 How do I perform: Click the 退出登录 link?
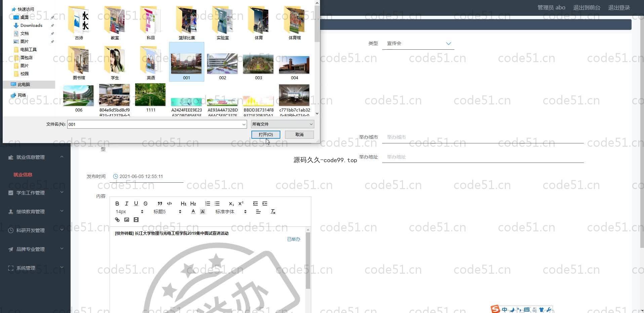[619, 7]
